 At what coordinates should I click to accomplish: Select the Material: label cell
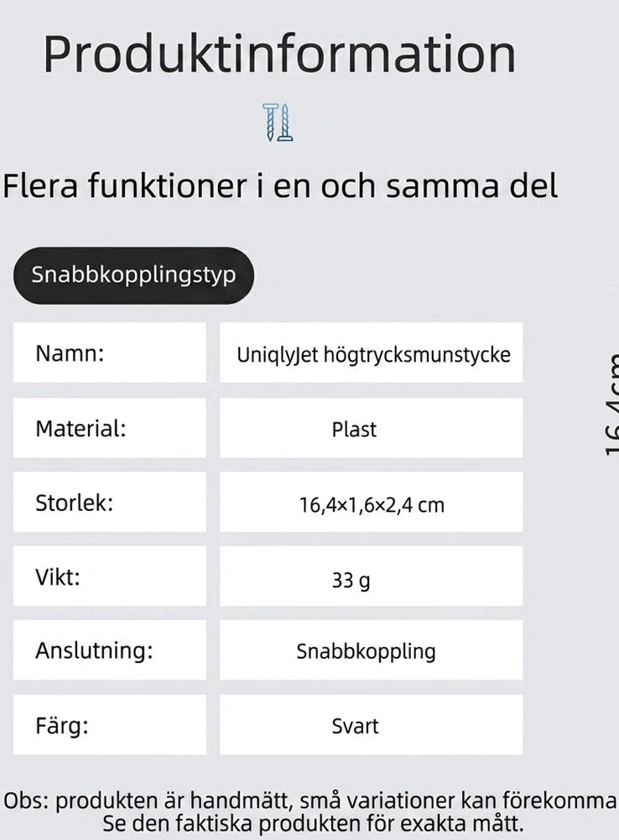pos(110,427)
